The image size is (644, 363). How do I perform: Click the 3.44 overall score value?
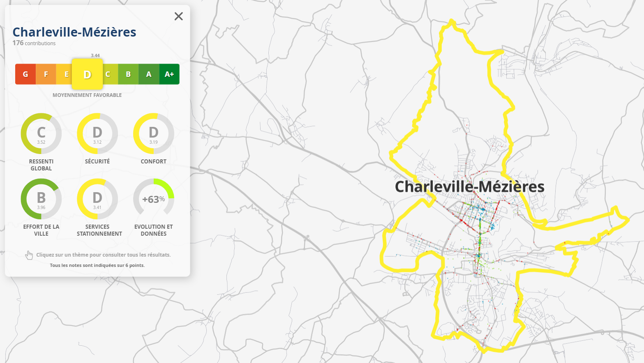[95, 55]
